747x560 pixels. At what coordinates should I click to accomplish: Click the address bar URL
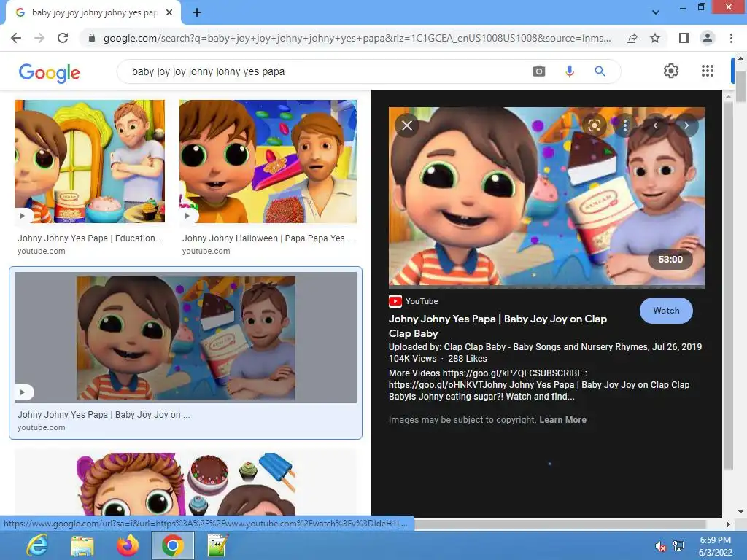[357, 38]
